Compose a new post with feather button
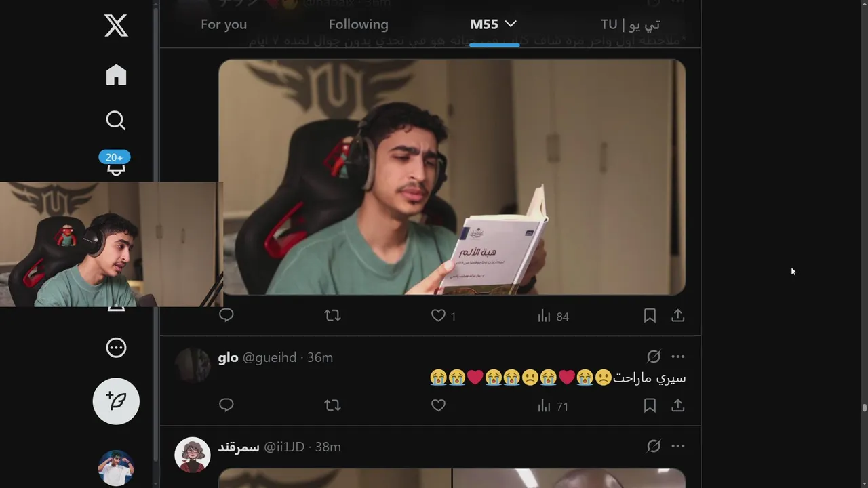Viewport: 868px width, 488px height. pyautogui.click(x=116, y=401)
